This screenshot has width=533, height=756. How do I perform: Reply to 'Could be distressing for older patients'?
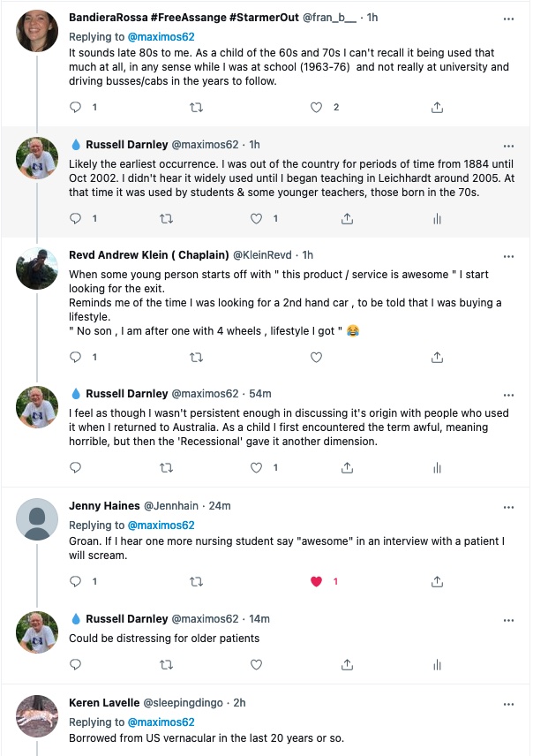[x=75, y=664]
